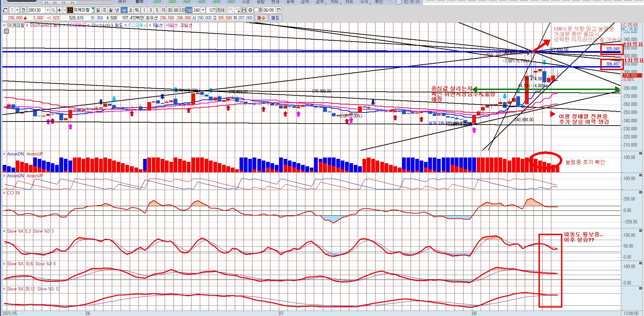
Task: Toggle the Stochastics 매수 legend checkbox
Action: [x=28, y=25]
